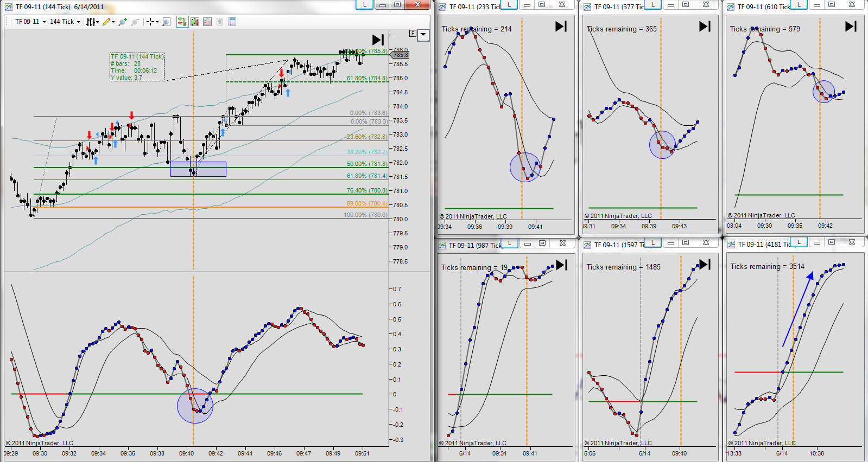Toggle the L link button on 4181 Tick window
This screenshot has width=868, height=462.
(799, 242)
